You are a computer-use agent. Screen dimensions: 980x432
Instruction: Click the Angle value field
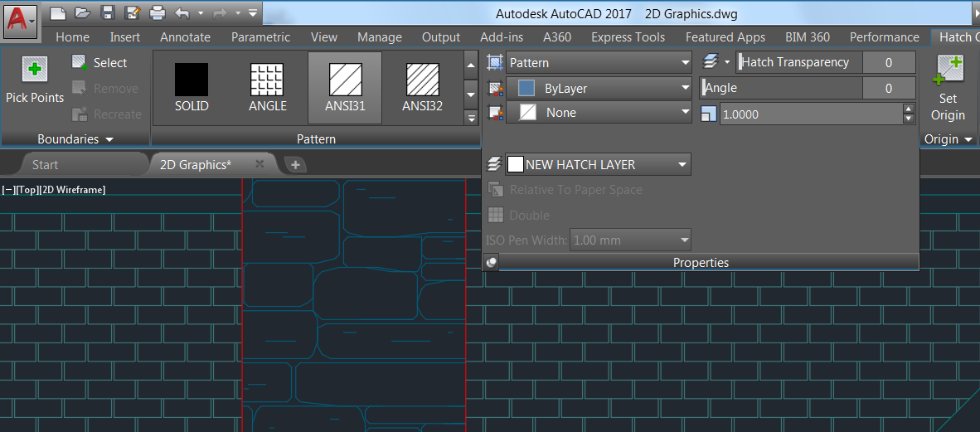coord(889,88)
